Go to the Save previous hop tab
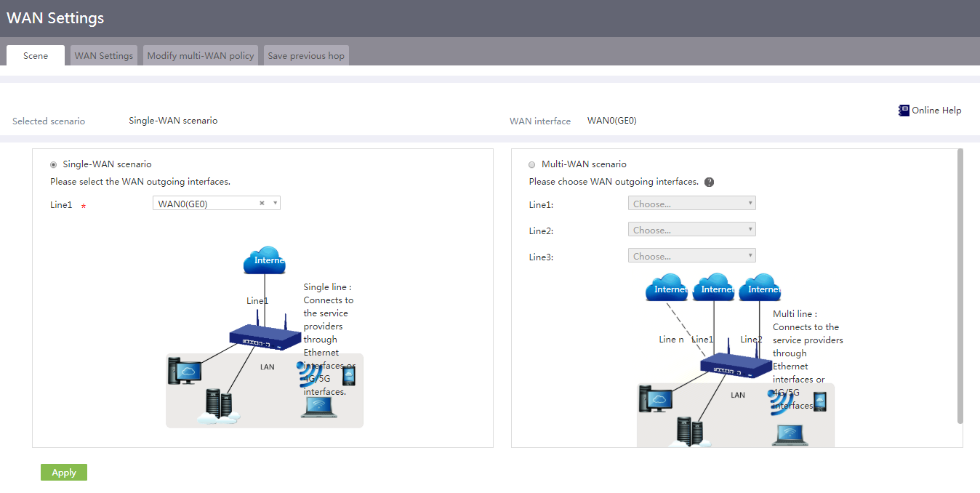Image resolution: width=980 pixels, height=493 pixels. pyautogui.click(x=306, y=55)
